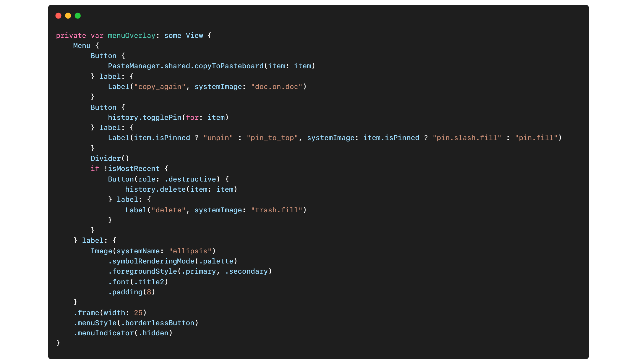Viewport: 637px width, 364px height.
Task: Click the word Menu in code
Action: click(82, 46)
